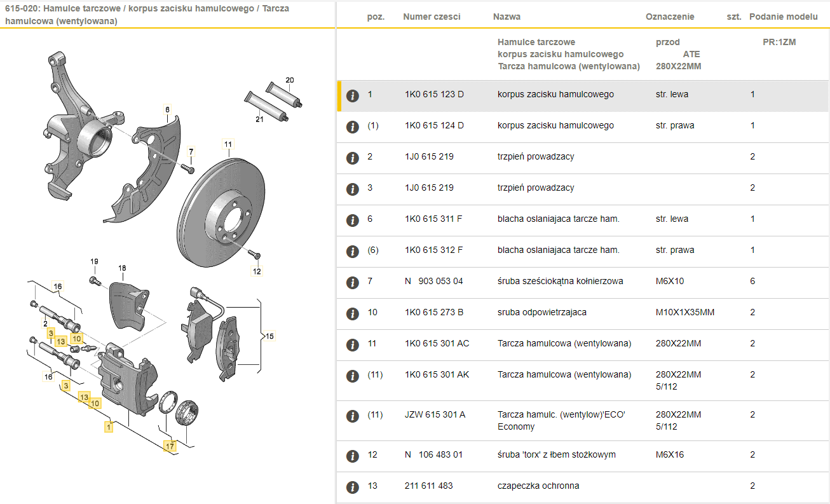Click the 'Nazwa' column header

tap(507, 17)
